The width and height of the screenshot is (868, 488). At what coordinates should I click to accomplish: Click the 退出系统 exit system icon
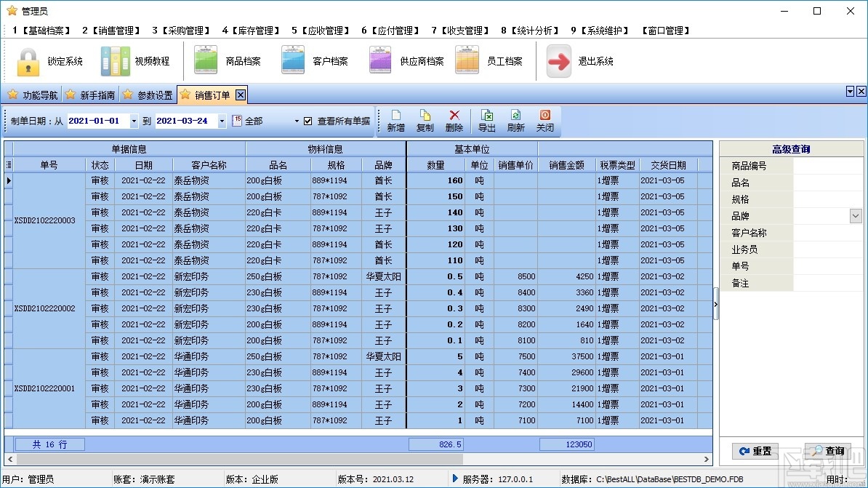558,62
